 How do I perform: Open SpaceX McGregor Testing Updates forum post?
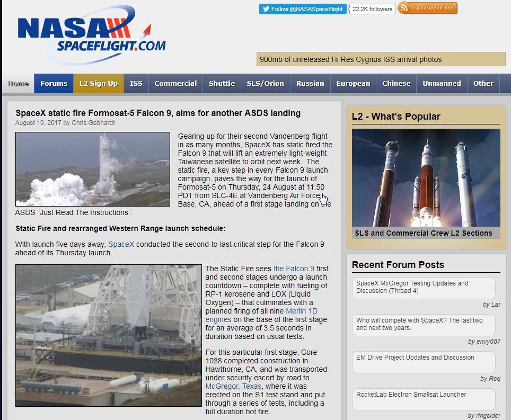[424, 288]
